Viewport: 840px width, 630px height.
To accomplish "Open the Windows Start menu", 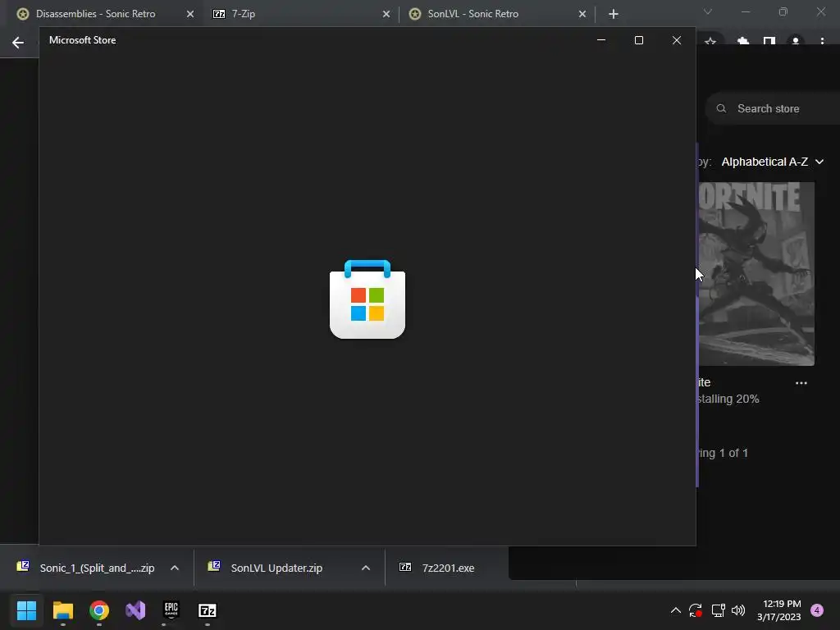I will pyautogui.click(x=26, y=610).
